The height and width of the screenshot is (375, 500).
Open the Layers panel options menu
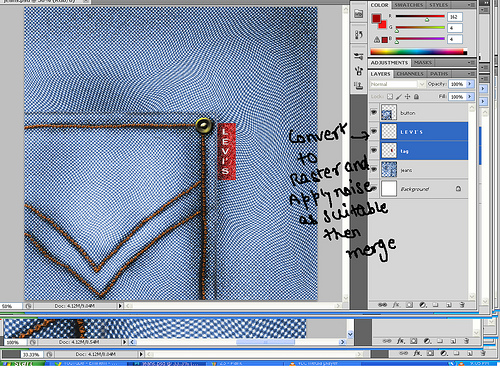coord(471,73)
